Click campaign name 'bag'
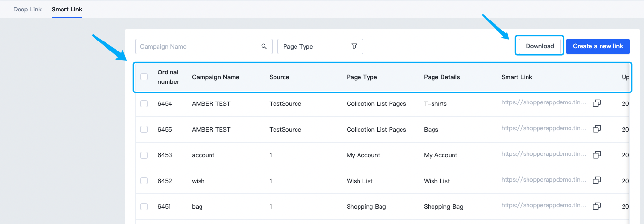This screenshot has height=224, width=644. point(197,206)
